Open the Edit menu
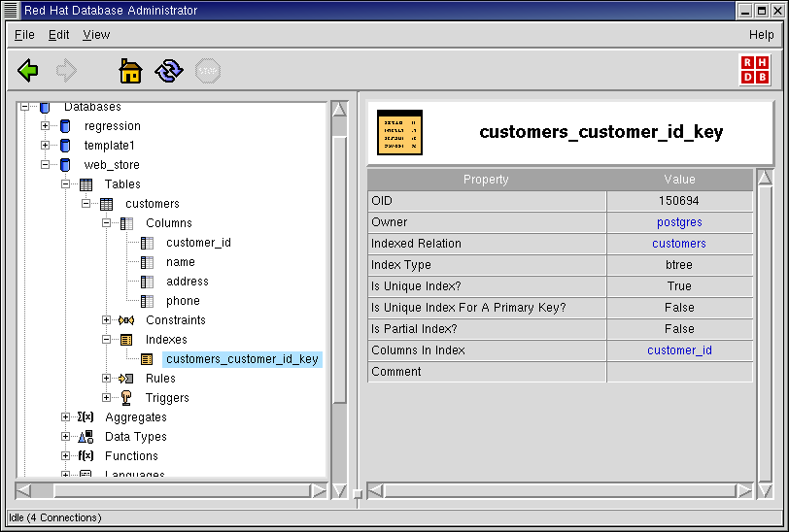The width and height of the screenshot is (789, 532). click(x=59, y=35)
